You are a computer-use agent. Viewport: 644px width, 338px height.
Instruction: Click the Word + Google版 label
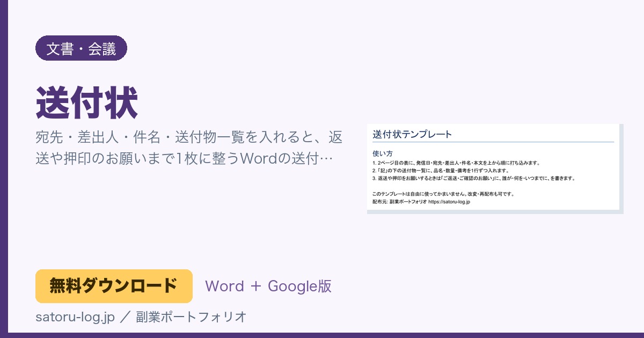coord(268,286)
